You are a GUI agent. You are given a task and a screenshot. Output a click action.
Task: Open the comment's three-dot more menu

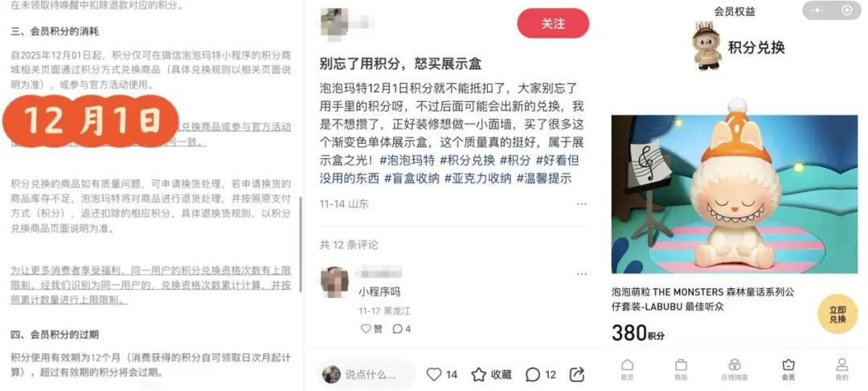[581, 274]
